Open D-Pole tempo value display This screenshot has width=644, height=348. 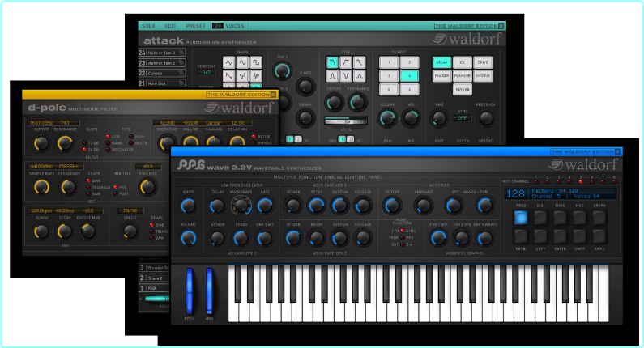[65, 210]
